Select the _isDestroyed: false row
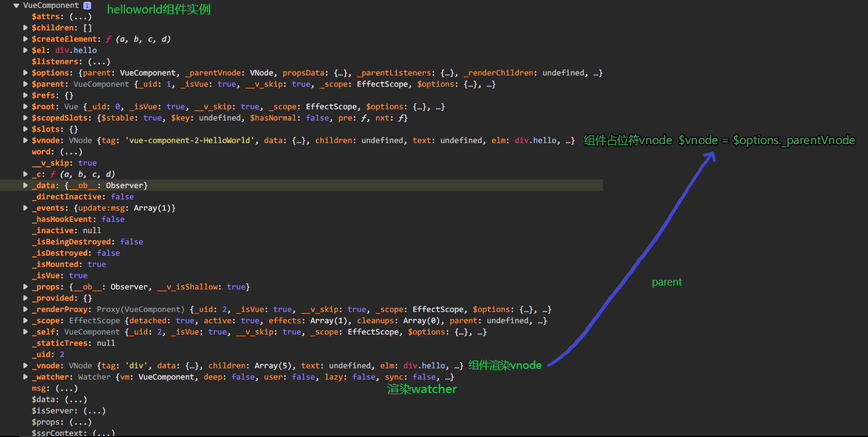The width and height of the screenshot is (868, 437). (76, 253)
